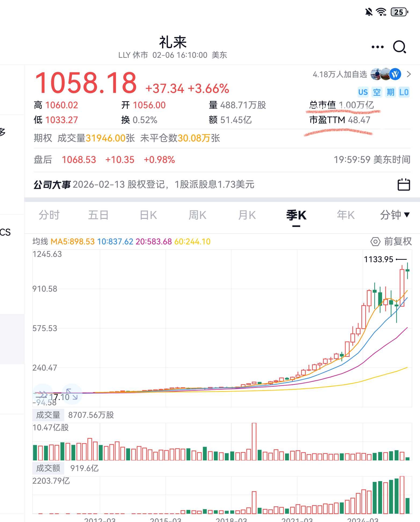Tap the 开 1056.00 open value

pos(143,105)
